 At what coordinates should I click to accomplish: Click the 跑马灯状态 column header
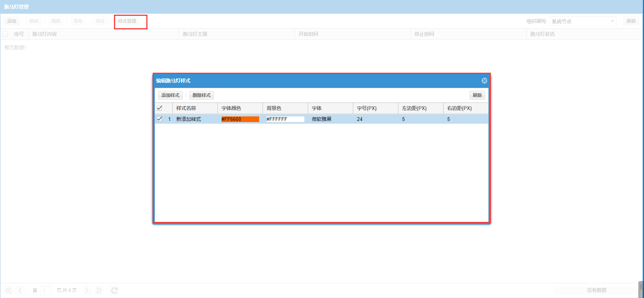click(584, 34)
